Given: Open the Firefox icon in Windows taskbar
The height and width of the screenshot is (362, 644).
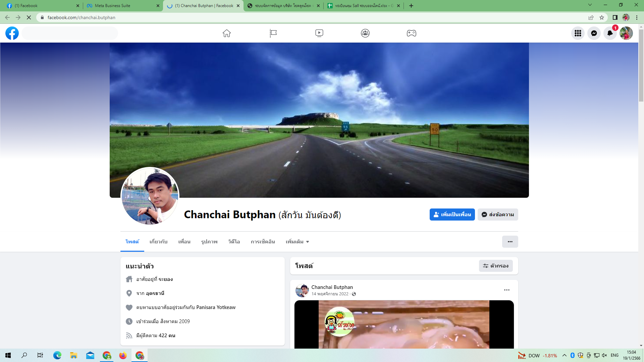Looking at the screenshot, I should (123, 355).
